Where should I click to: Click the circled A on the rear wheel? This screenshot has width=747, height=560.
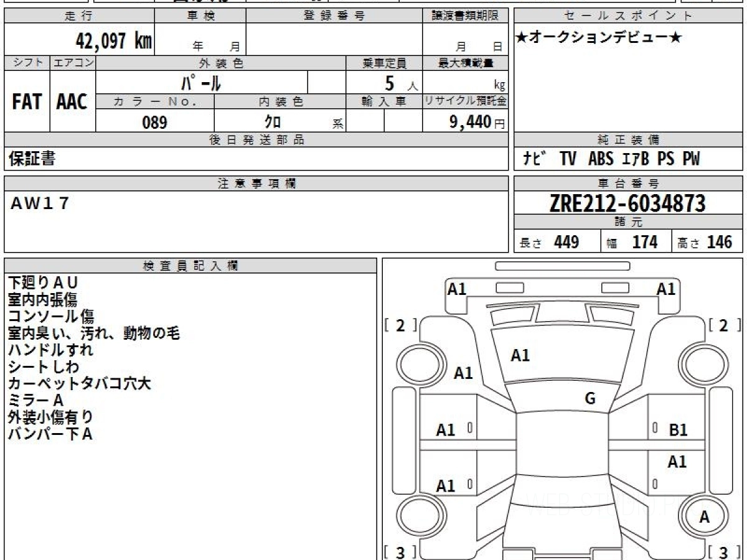coord(705,516)
